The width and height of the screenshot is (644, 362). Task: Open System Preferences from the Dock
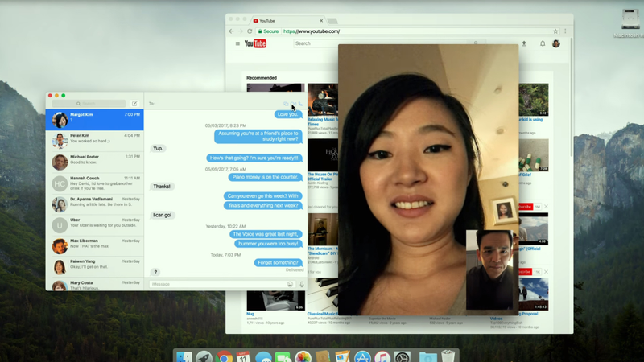(x=402, y=356)
